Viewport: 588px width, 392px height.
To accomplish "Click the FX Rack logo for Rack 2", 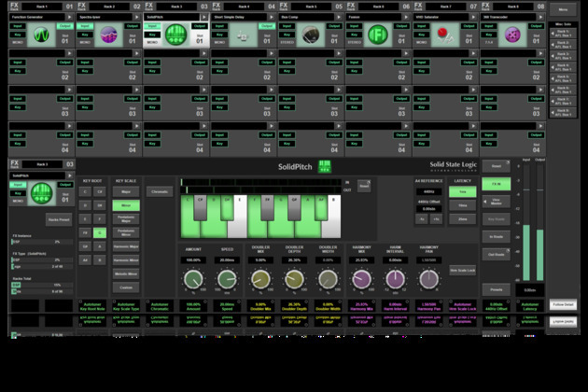I will 82,6.
